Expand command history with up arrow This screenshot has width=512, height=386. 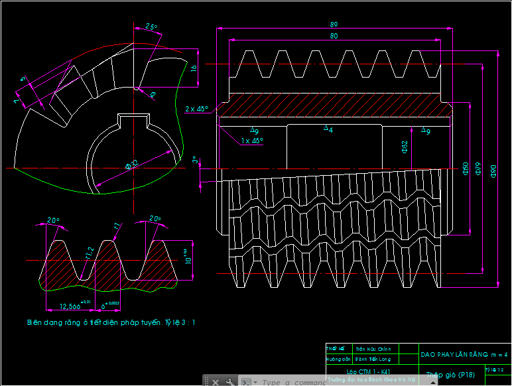433,383
